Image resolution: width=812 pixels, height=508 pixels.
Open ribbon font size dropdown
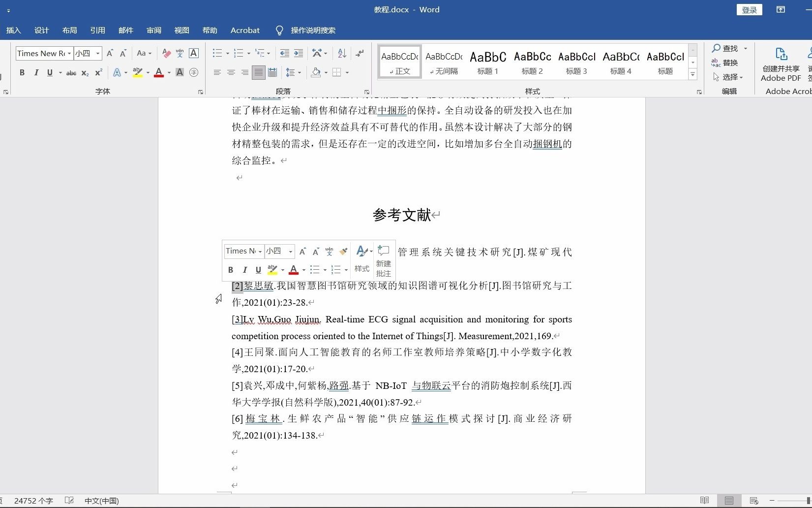98,53
